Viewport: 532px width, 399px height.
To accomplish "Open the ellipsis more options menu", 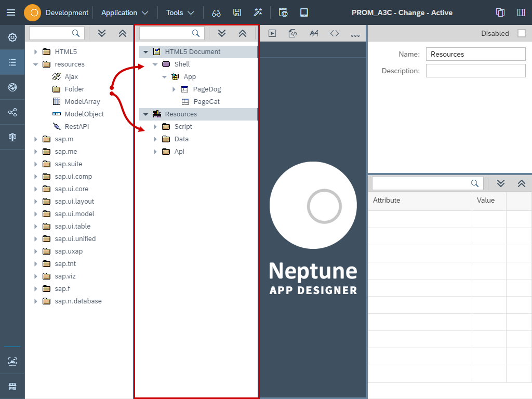I will click(x=355, y=33).
